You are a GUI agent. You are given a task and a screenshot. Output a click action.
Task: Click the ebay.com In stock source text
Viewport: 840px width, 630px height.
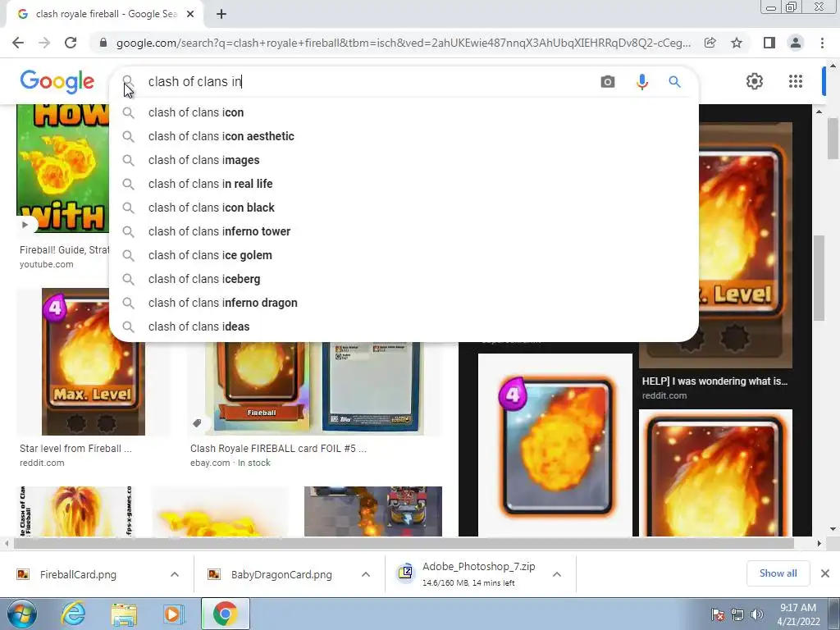[x=231, y=463]
